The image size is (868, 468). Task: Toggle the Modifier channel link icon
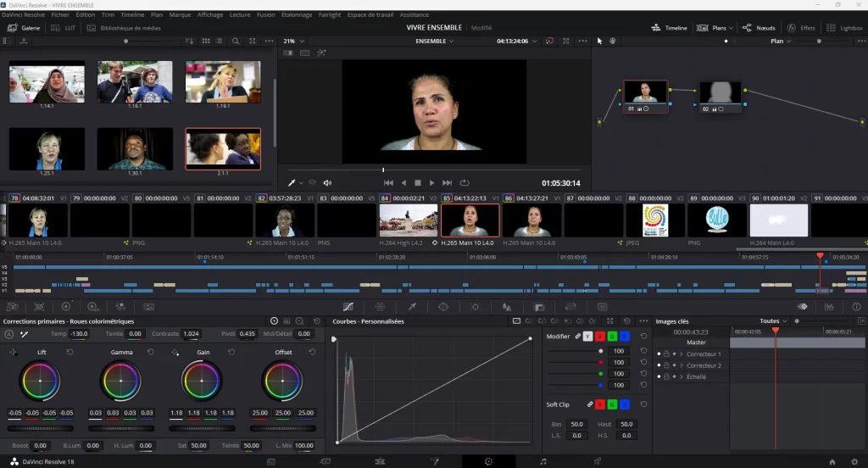577,337
